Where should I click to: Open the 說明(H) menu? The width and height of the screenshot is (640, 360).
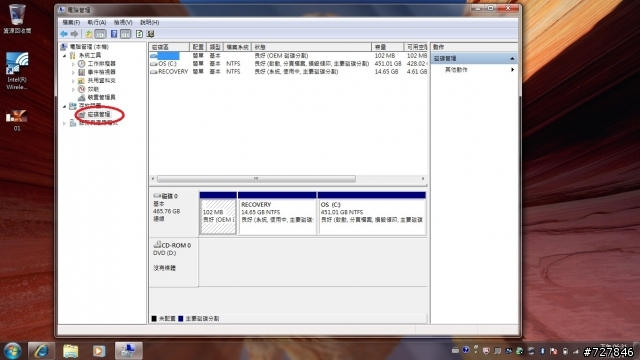click(x=149, y=22)
